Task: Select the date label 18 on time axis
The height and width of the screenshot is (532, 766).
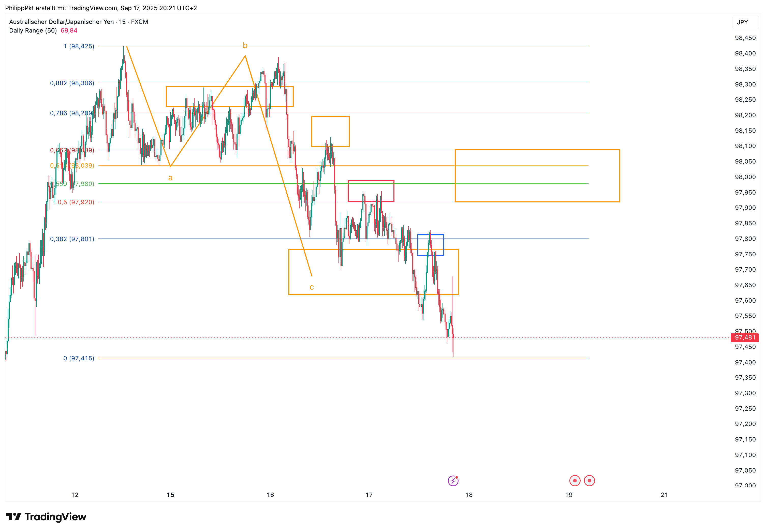Action: 469,495
